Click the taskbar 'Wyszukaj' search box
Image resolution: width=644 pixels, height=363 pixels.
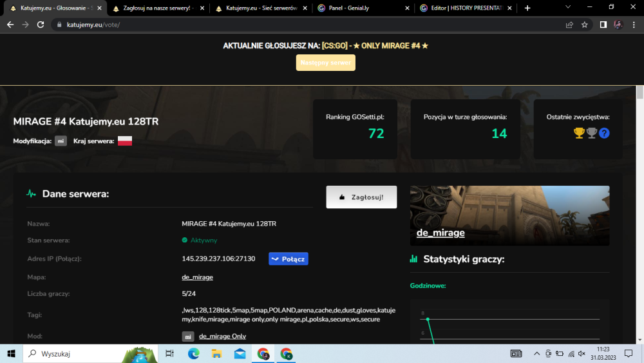pos(90,353)
